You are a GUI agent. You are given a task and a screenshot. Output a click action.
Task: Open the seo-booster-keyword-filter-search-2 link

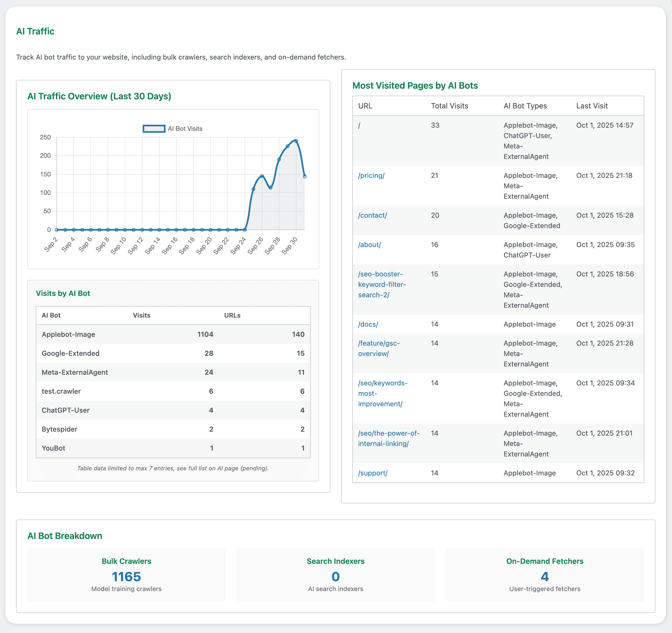click(x=382, y=284)
